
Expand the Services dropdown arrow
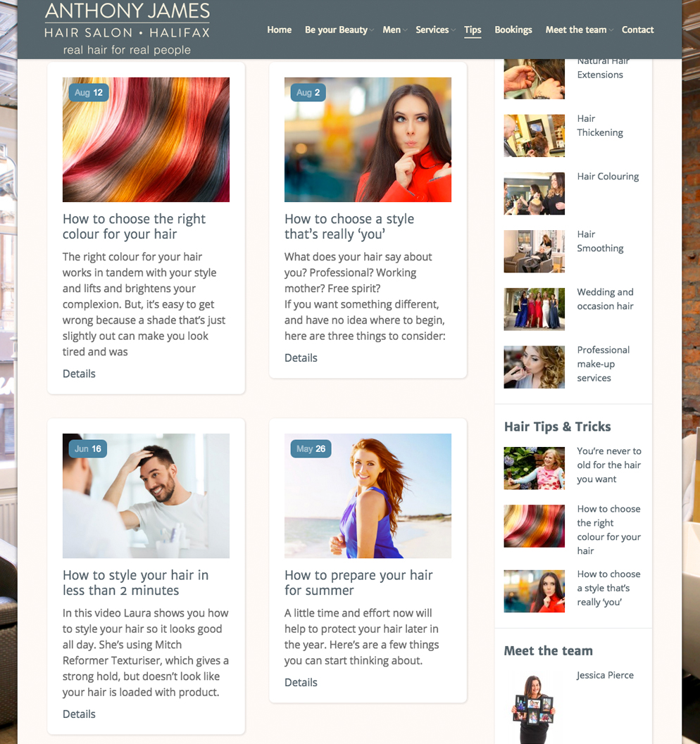pos(454,30)
